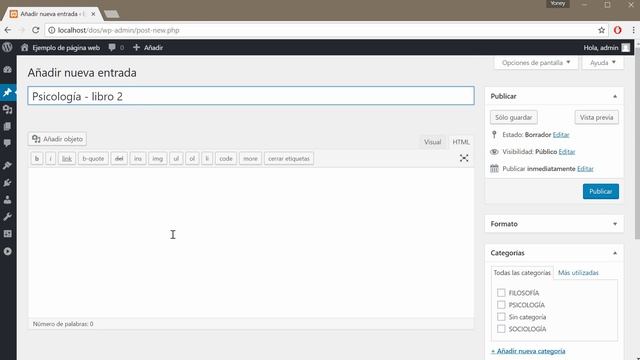The height and width of the screenshot is (360, 640).
Task: Open the Media icon in sidebar
Action: click(x=7, y=109)
